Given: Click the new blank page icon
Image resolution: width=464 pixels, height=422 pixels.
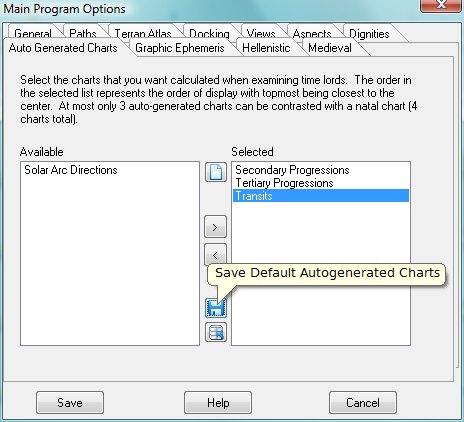Looking at the screenshot, I should (x=216, y=172).
